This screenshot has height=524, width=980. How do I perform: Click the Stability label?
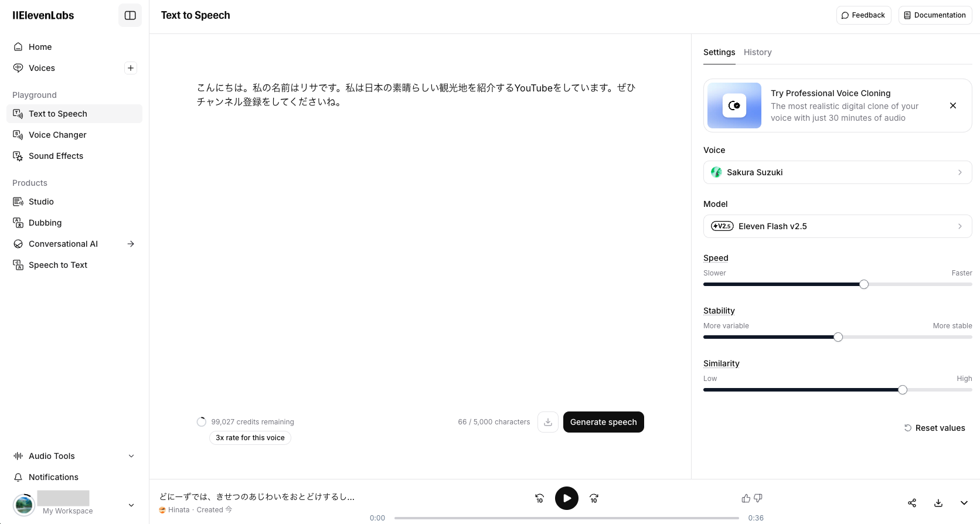[x=719, y=311]
